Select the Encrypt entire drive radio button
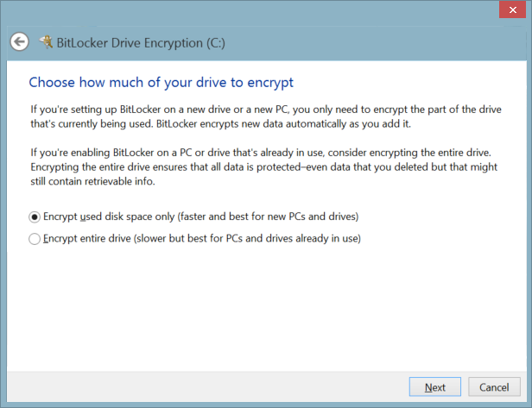 35,239
